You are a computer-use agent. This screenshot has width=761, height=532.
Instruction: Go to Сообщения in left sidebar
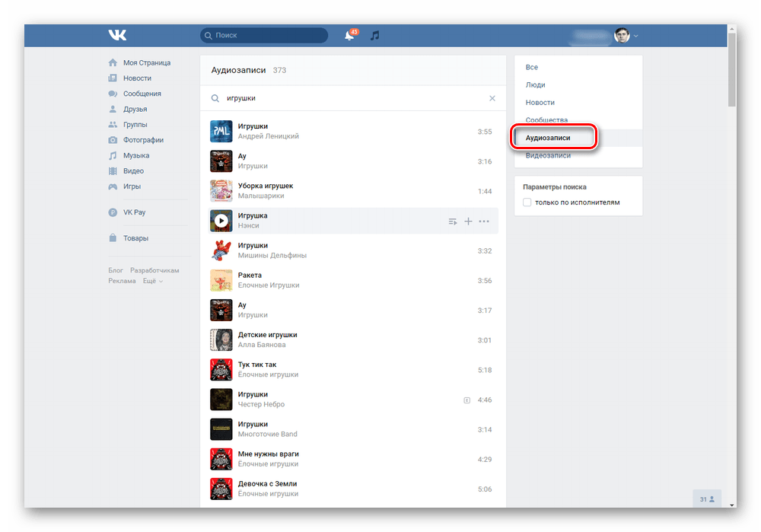click(x=142, y=94)
